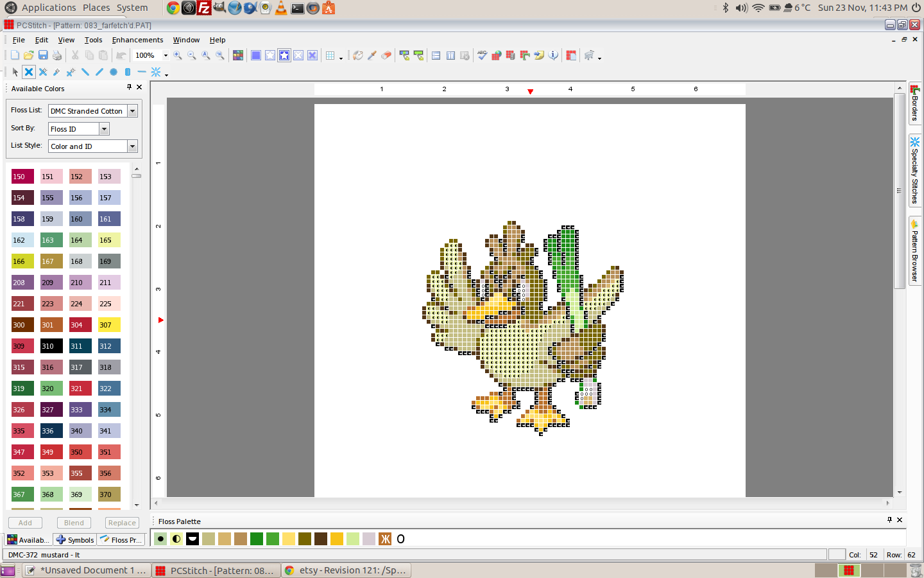Open the Tools menu
Viewport: 924px width, 578px height.
click(x=93, y=40)
